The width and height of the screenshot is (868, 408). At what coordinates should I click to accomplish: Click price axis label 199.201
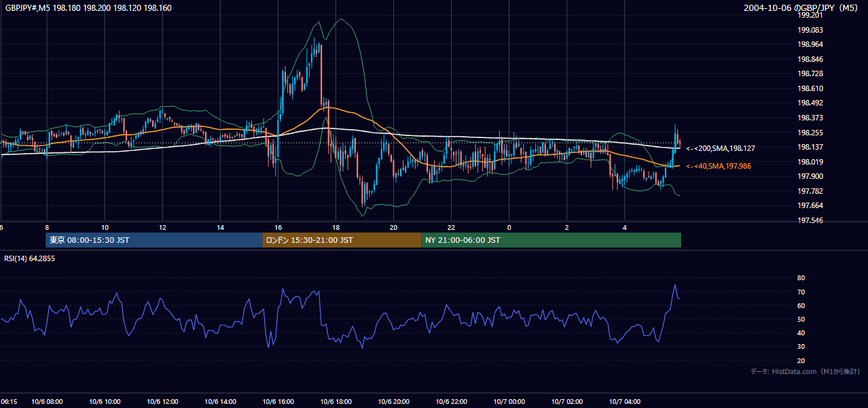(x=810, y=15)
